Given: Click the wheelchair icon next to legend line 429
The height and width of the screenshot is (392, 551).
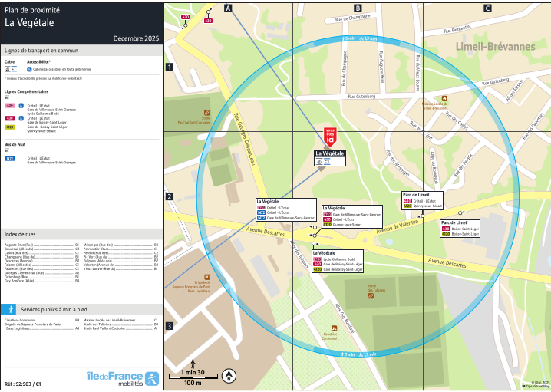Looking at the screenshot, I should click(x=21, y=105).
